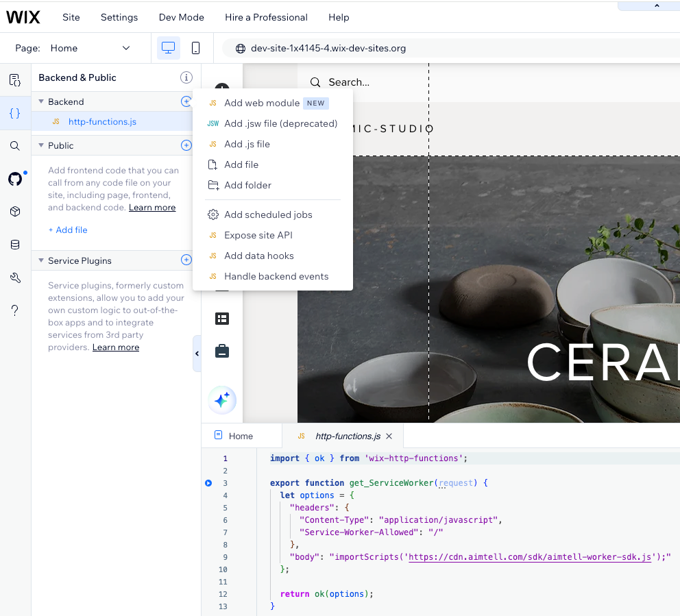This screenshot has width=680, height=616.
Task: Click the + Add file link under Public
Action: 68,230
